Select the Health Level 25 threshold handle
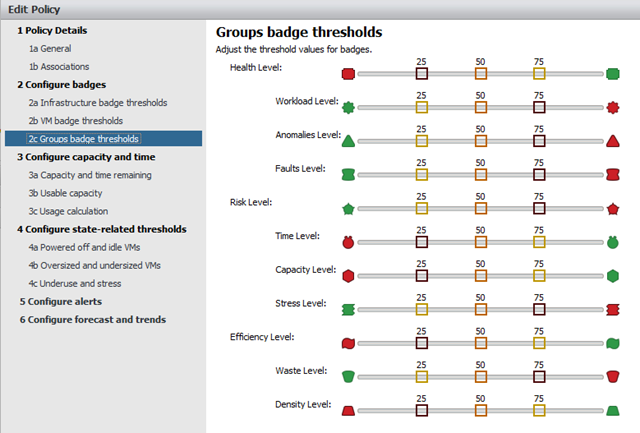This screenshot has width=640, height=433. coord(421,74)
